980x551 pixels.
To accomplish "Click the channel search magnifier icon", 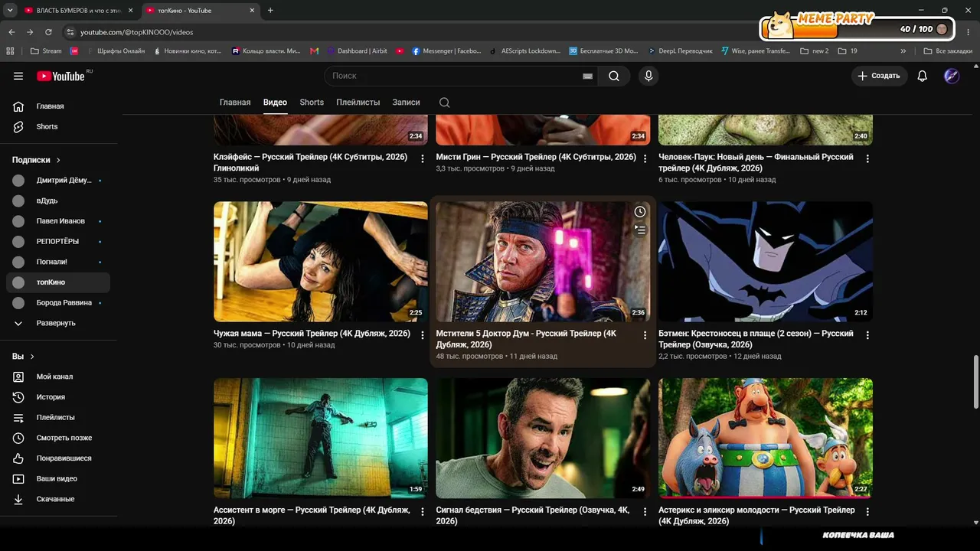I will [444, 103].
